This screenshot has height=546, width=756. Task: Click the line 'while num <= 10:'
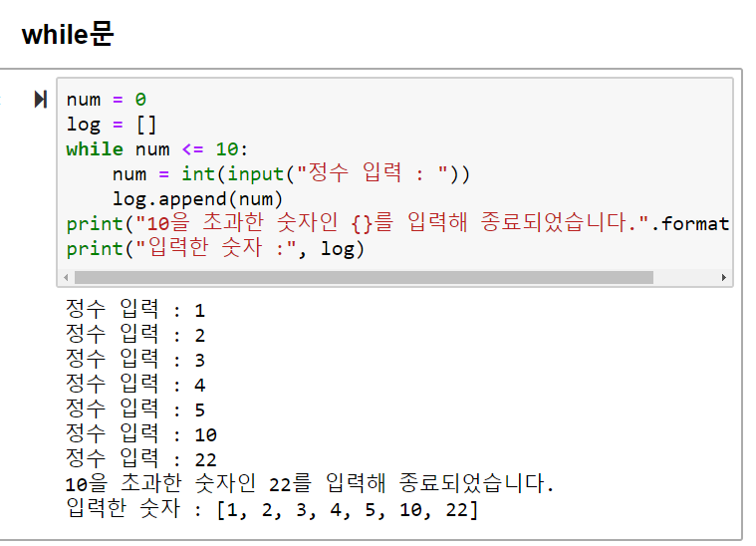(x=157, y=149)
